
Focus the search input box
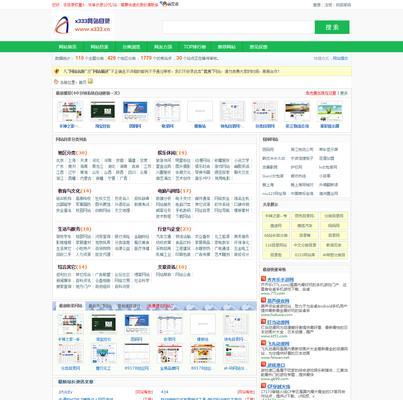(238, 27)
